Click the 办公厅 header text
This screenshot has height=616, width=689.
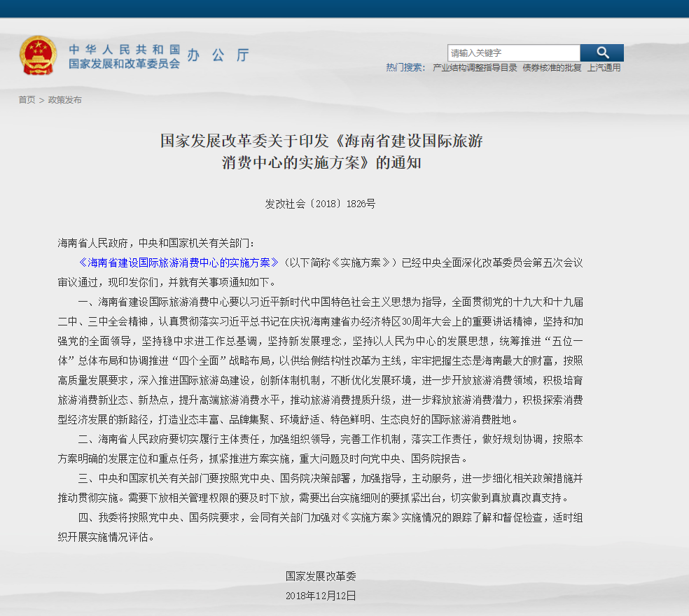(x=218, y=55)
